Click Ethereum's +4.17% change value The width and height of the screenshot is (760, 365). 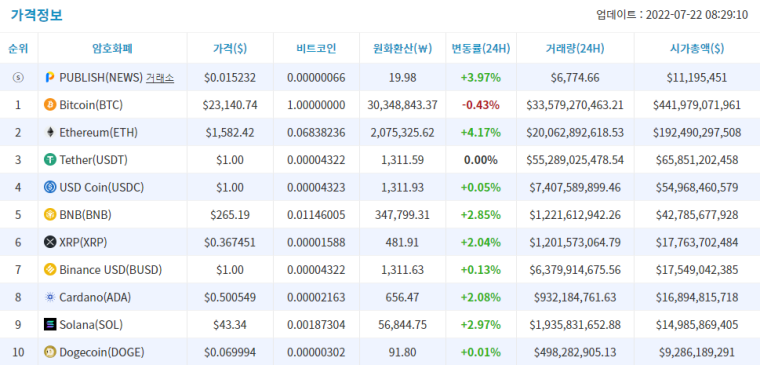tap(482, 132)
